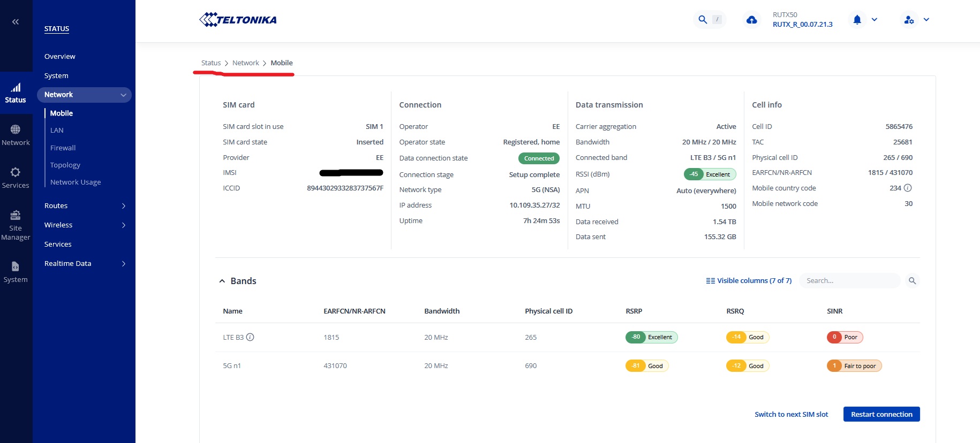Open Visible columns (7 of 7) selector

[749, 280]
